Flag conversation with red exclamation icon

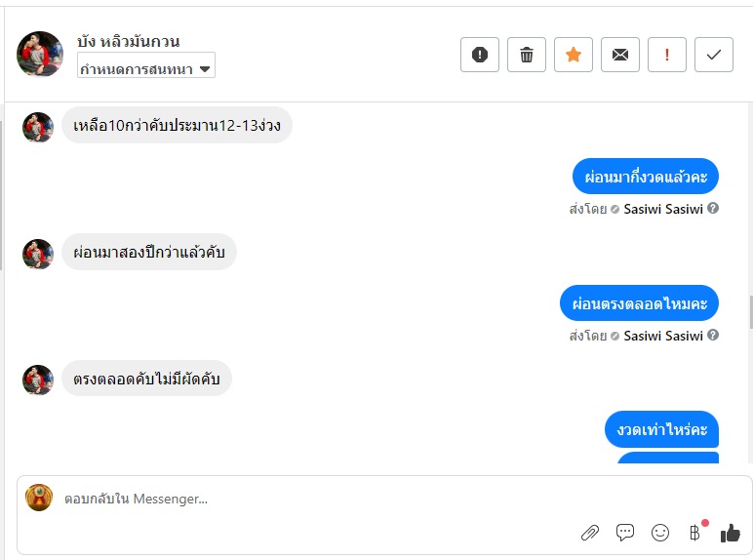667,55
